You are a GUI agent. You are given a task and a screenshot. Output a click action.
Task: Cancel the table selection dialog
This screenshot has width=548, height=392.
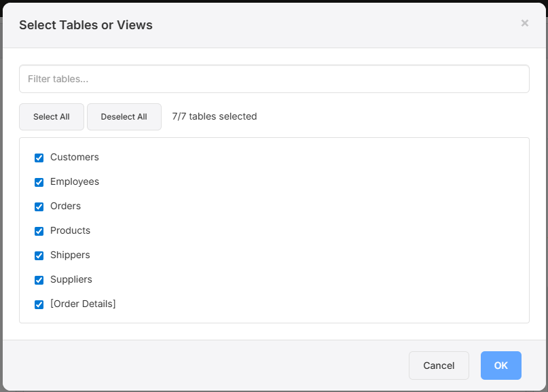[439, 366]
